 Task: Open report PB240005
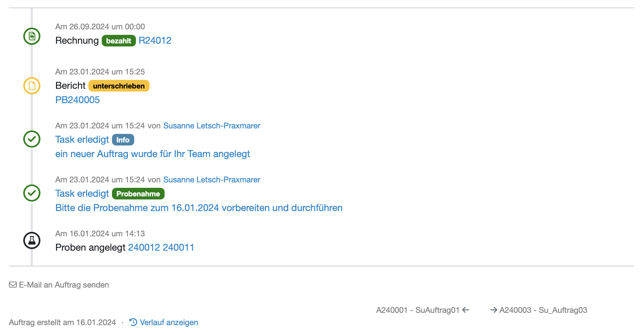tap(78, 100)
